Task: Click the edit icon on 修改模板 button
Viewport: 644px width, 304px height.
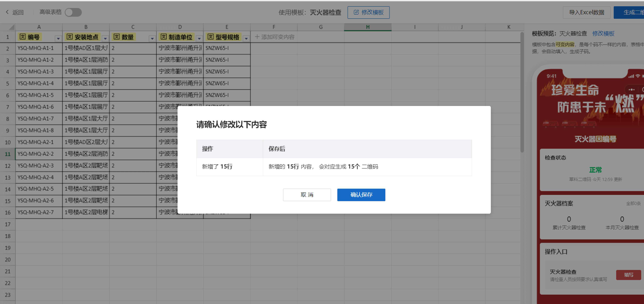Action: [356, 12]
